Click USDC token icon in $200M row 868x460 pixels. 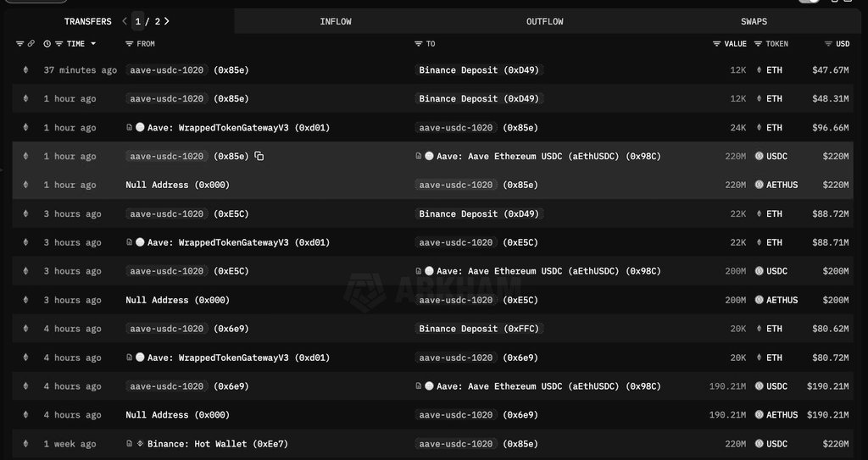click(x=759, y=271)
